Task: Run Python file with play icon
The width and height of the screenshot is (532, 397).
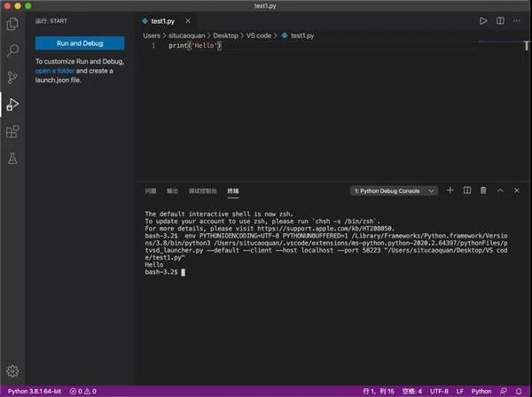Action: 483,20
